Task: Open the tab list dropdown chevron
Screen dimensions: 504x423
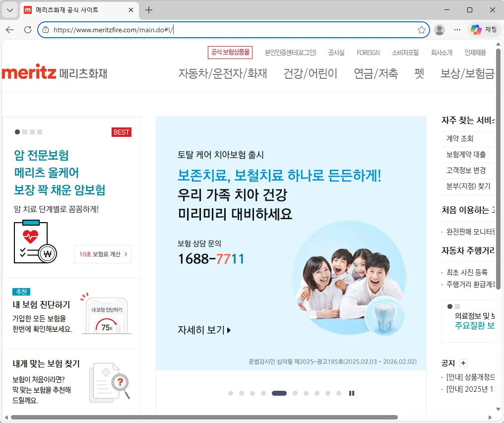Action: [10, 10]
